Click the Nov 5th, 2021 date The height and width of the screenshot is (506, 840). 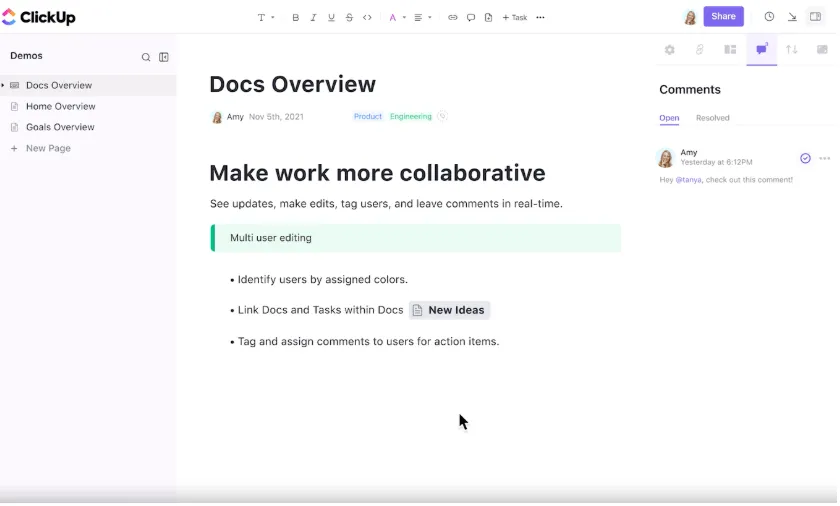pyautogui.click(x=276, y=117)
